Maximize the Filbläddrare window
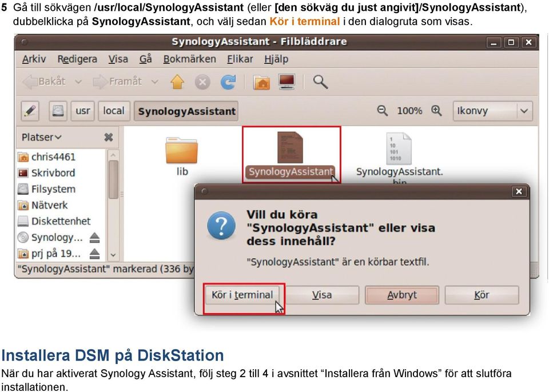 click(x=511, y=43)
